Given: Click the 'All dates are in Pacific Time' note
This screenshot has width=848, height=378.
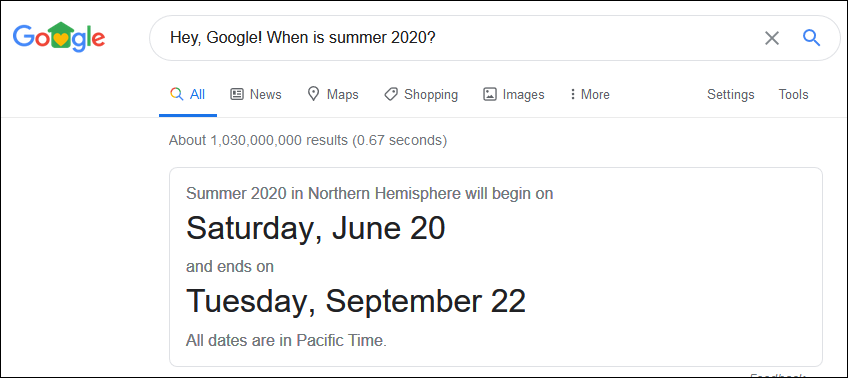Looking at the screenshot, I should pyautogui.click(x=287, y=341).
